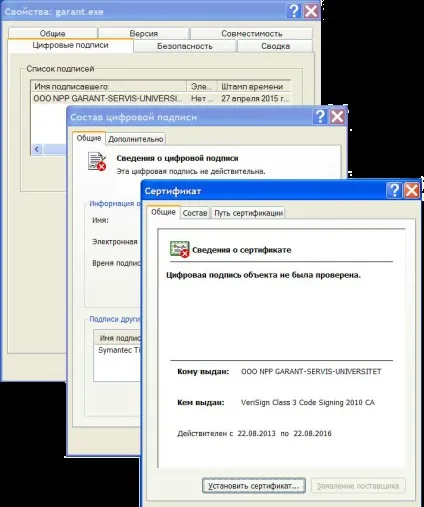Image resolution: width=424 pixels, height=507 pixels.
Task: Open the Путь сертификации tab
Action: [248, 213]
